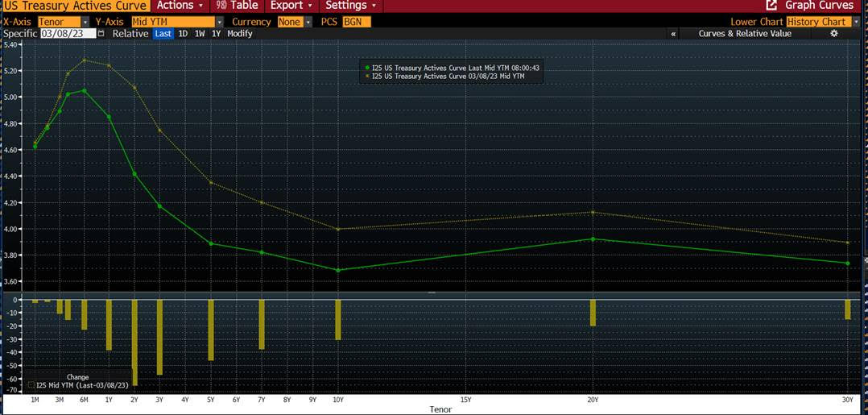
Task: Choose the 1W relative period
Action: click(200, 33)
